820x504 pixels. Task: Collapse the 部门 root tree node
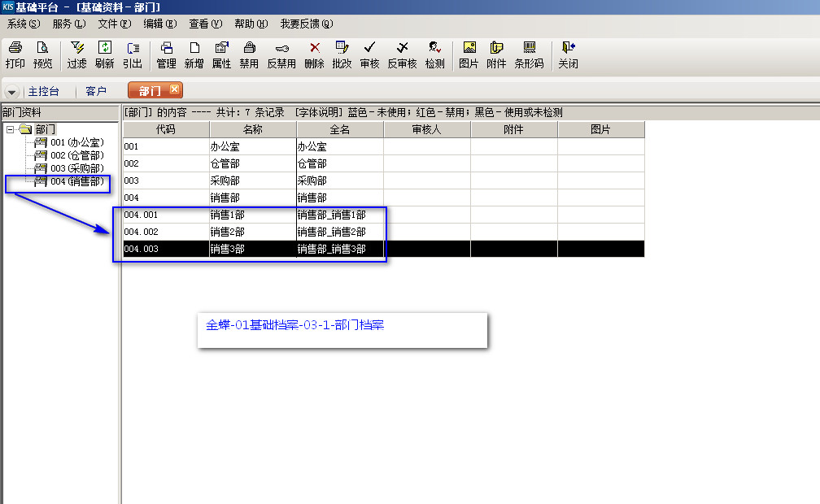tap(10, 129)
